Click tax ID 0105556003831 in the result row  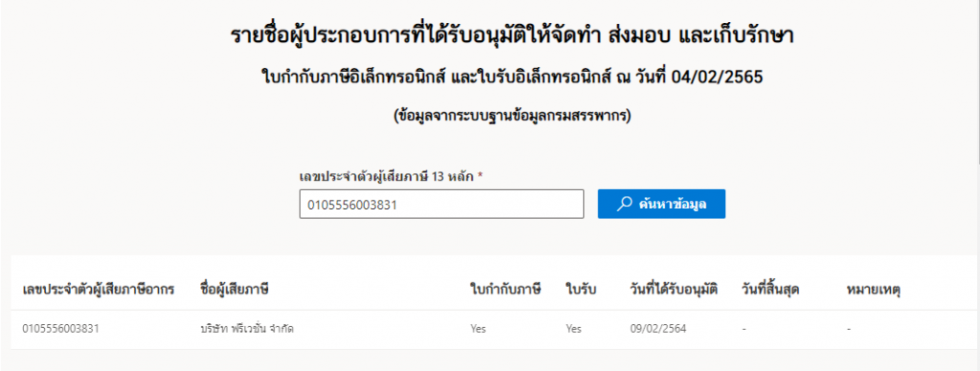[60, 329]
